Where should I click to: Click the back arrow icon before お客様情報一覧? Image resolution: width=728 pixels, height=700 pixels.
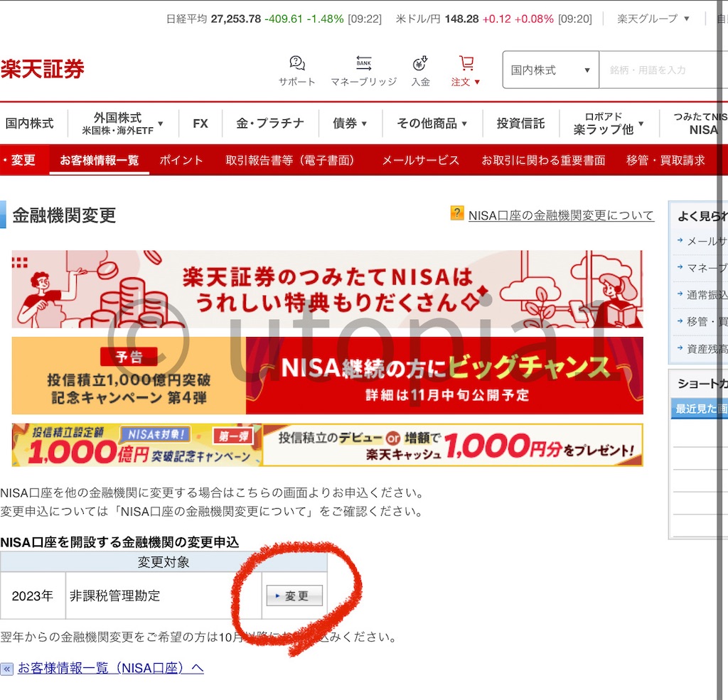7,669
